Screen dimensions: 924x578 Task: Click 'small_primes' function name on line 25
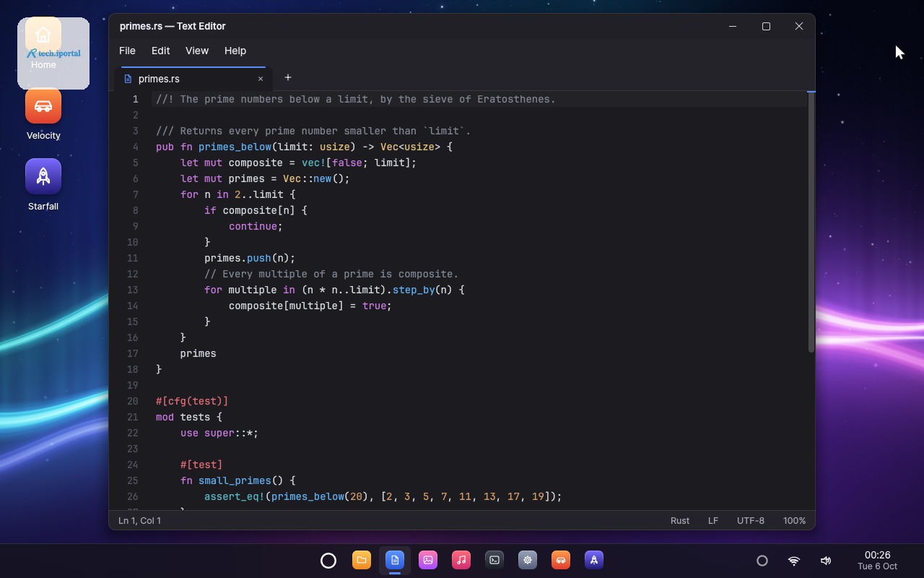[235, 480]
